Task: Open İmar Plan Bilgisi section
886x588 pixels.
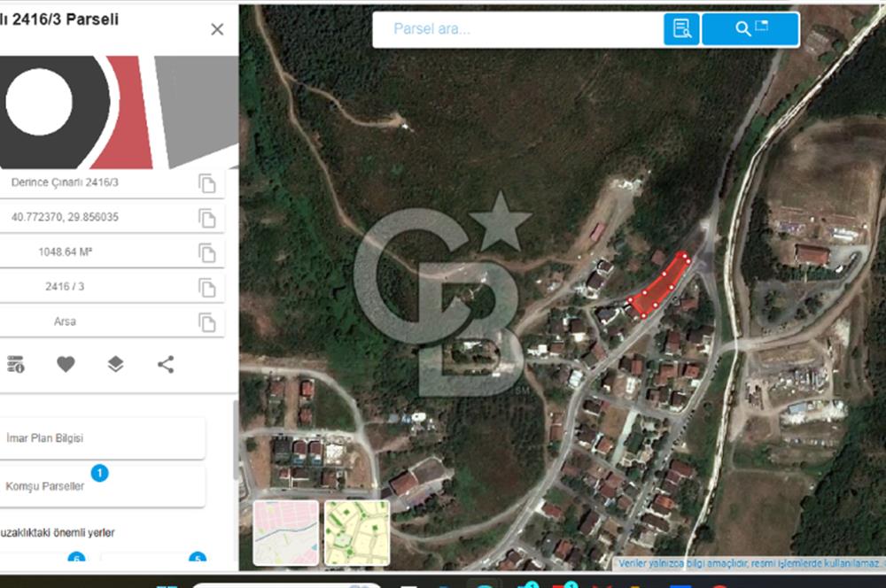Action: pyautogui.click(x=103, y=438)
